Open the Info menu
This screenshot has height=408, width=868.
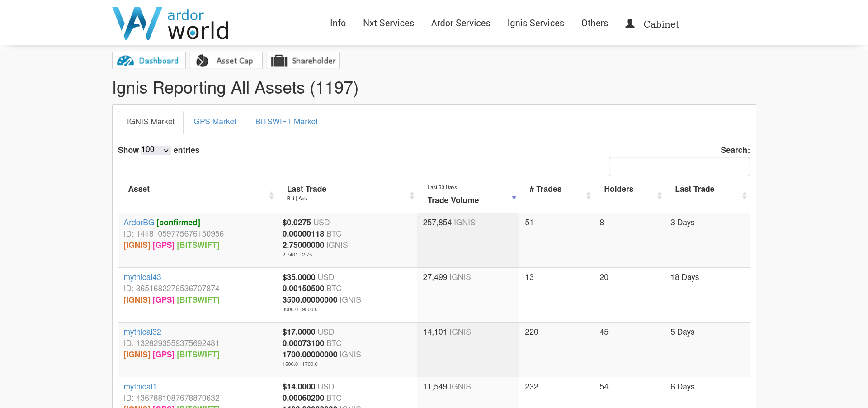(338, 23)
